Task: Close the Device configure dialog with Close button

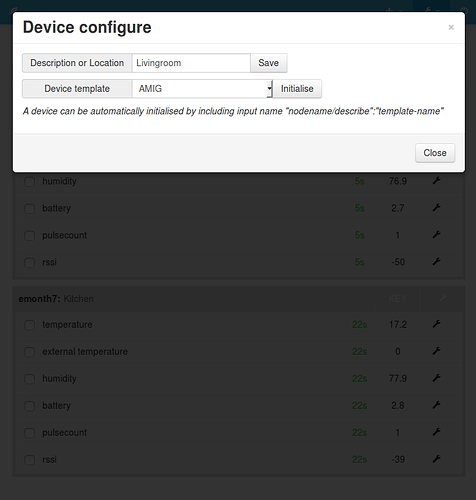Action: point(435,153)
